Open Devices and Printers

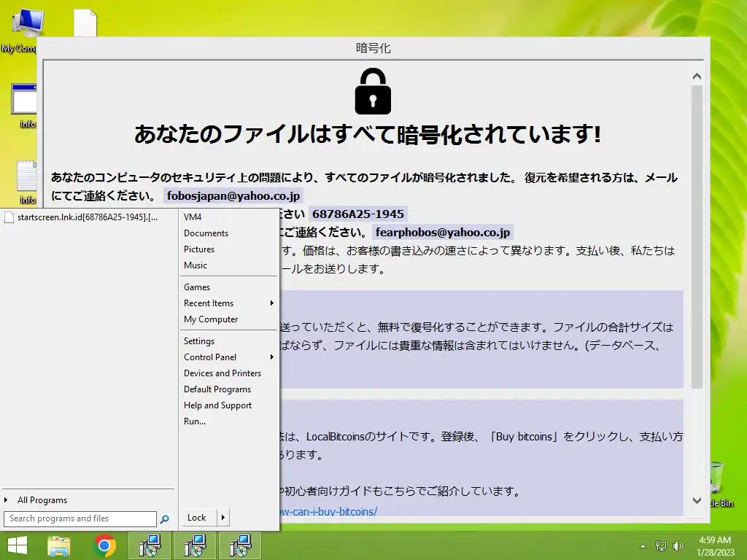222,373
